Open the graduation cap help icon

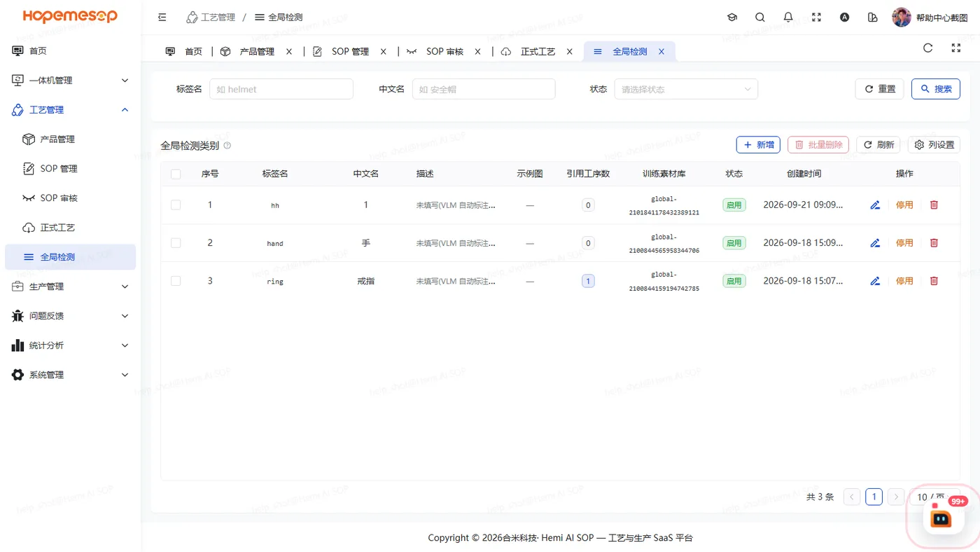[x=732, y=18]
